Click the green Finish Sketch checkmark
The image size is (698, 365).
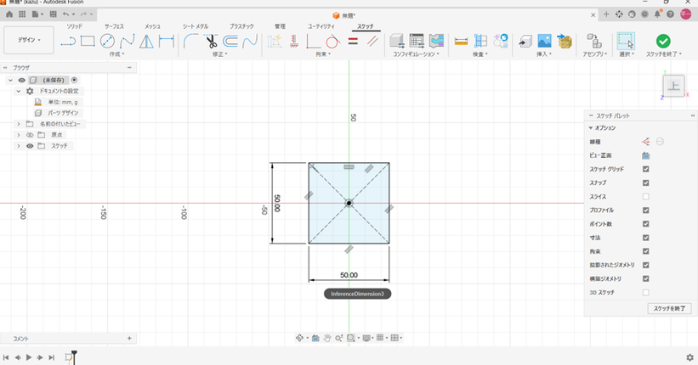tap(663, 41)
